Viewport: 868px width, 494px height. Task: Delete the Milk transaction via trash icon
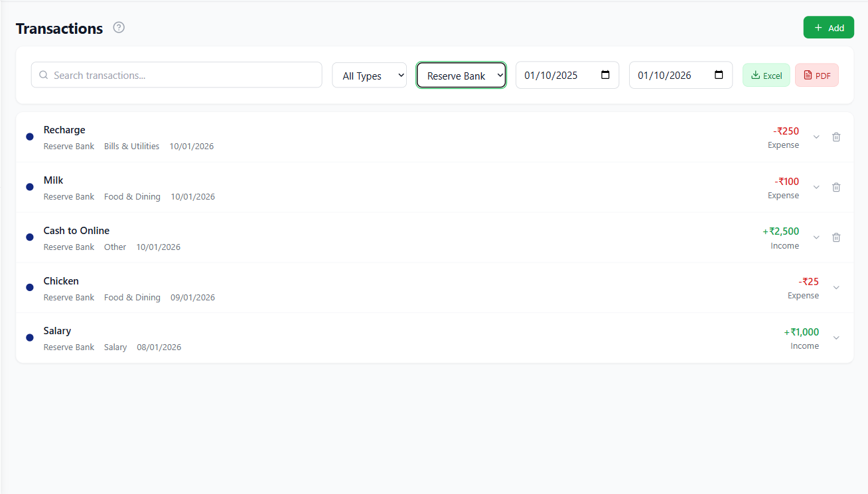pos(836,187)
